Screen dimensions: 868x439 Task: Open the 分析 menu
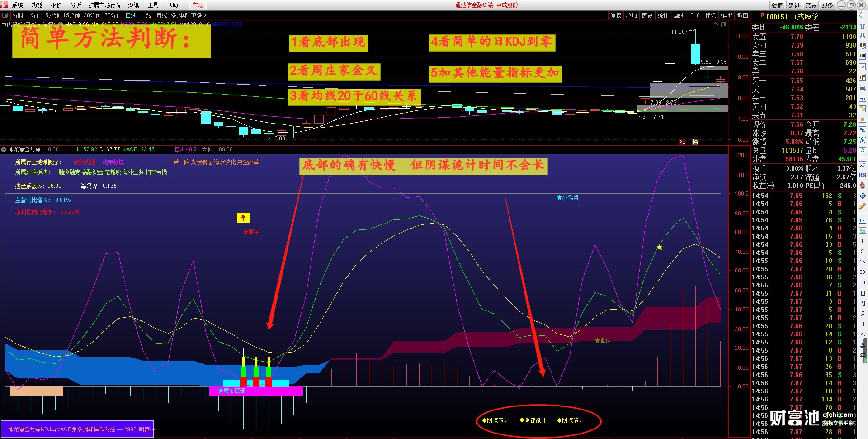(76, 5)
